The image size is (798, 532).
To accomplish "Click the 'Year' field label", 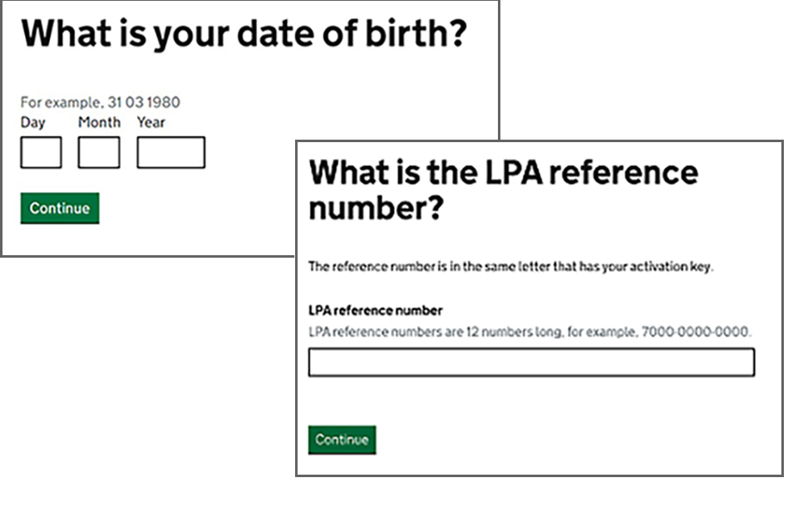I will point(151,122).
